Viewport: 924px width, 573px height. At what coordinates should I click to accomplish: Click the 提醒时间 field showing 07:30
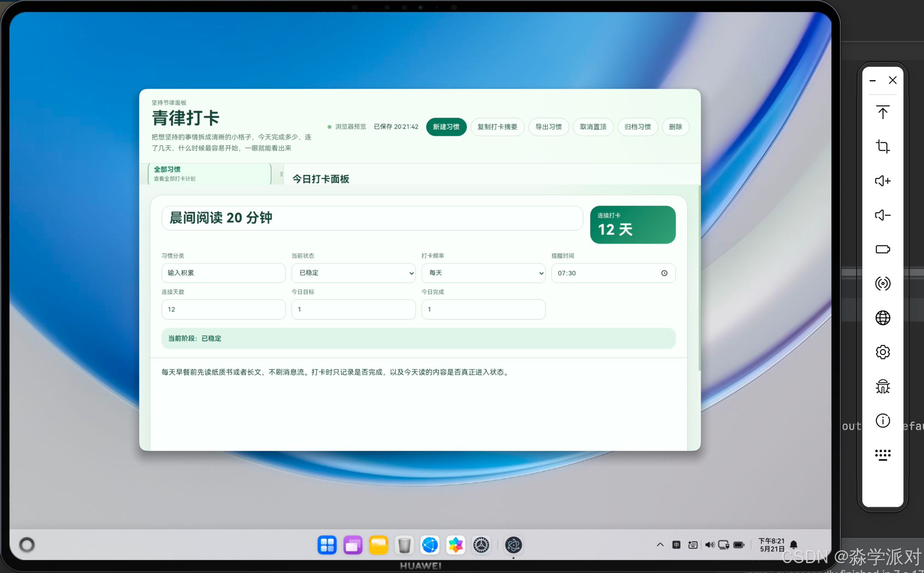[613, 273]
